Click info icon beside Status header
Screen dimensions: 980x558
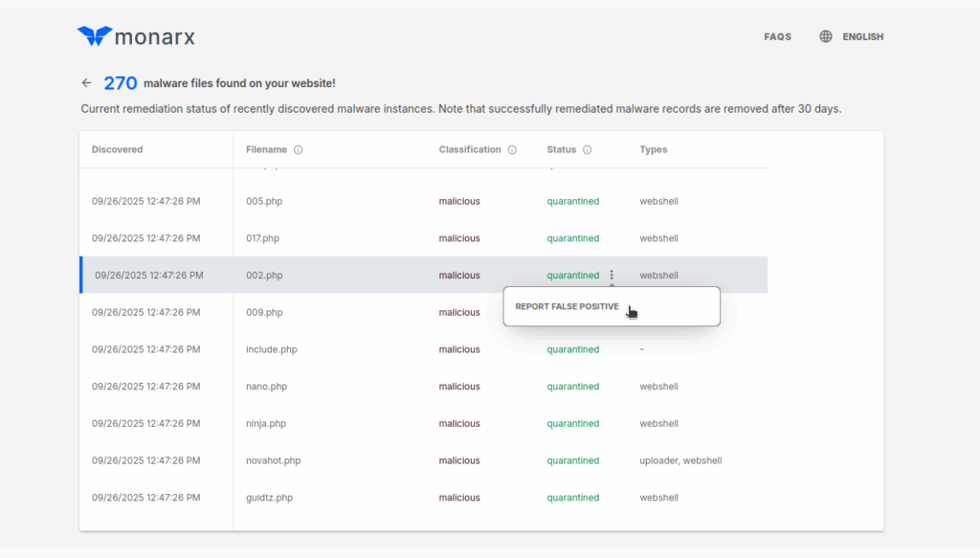[587, 150]
